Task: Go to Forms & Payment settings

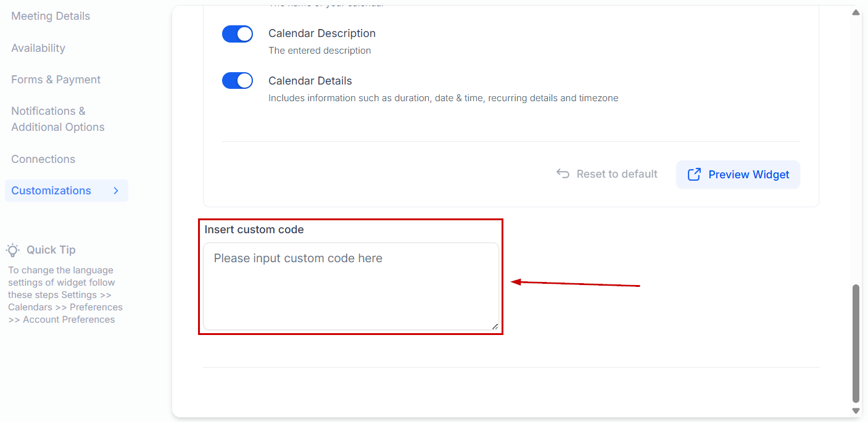Action: pos(56,80)
